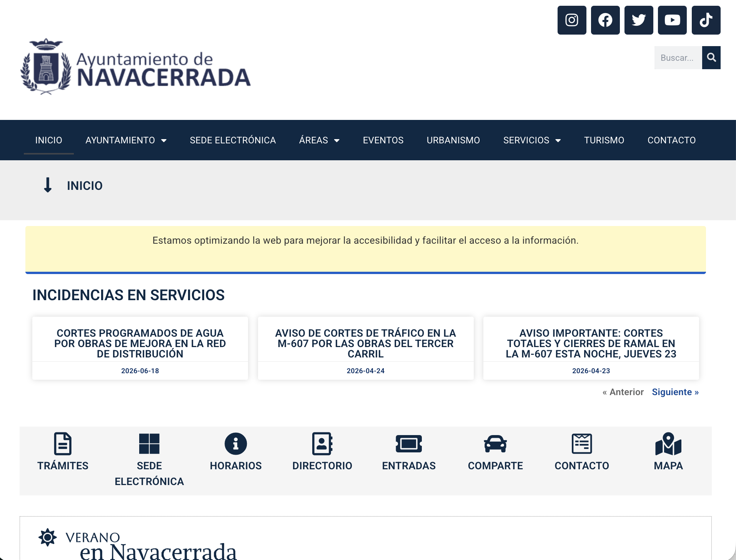Open Trámites document icon
This screenshot has height=560, width=736.
[x=63, y=444]
